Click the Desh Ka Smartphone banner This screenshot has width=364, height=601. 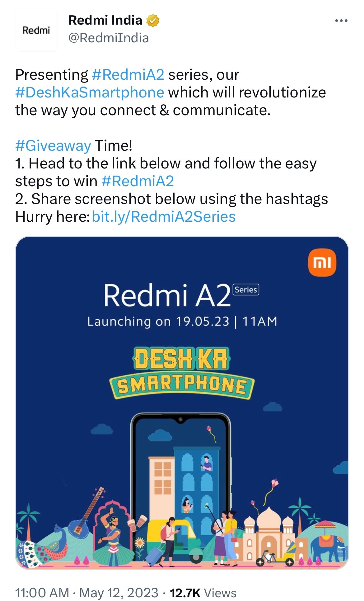coord(182,373)
